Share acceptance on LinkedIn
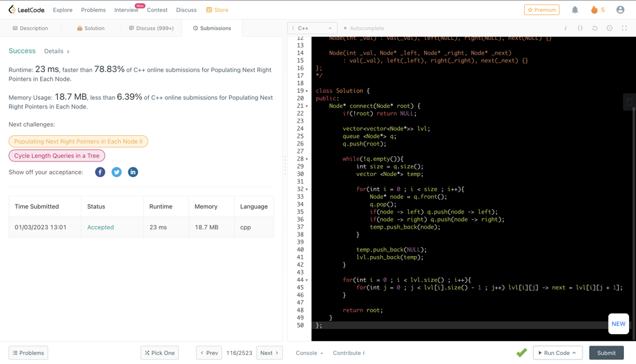Screen dimensions: 636x364 133,172
